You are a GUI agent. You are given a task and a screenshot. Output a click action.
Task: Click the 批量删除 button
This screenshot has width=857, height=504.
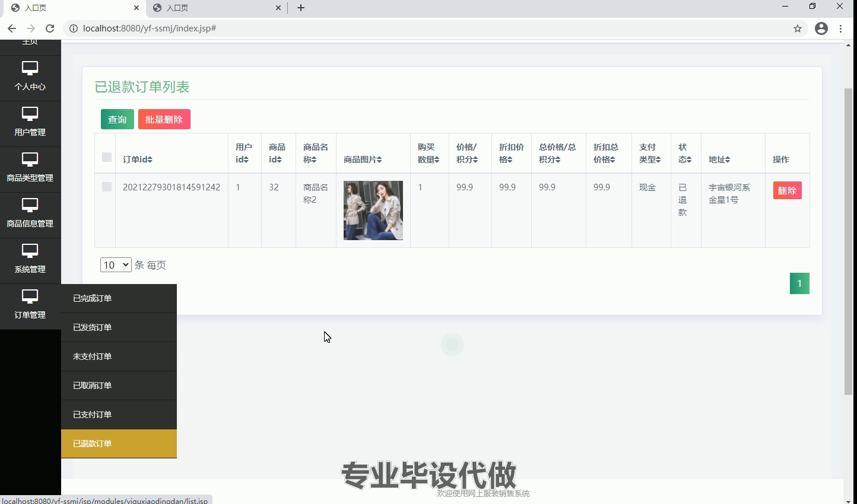164,119
